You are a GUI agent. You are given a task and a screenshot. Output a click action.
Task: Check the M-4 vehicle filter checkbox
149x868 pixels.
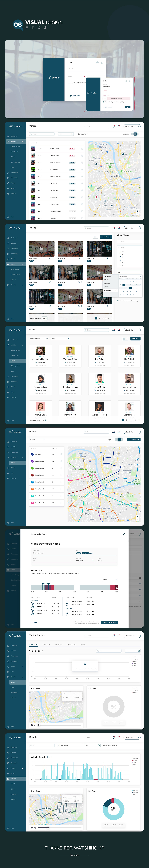(120, 260)
